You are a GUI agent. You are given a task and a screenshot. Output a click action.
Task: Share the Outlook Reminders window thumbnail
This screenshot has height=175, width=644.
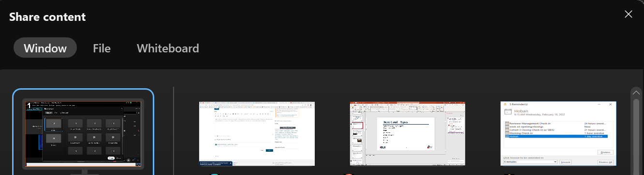pyautogui.click(x=558, y=134)
